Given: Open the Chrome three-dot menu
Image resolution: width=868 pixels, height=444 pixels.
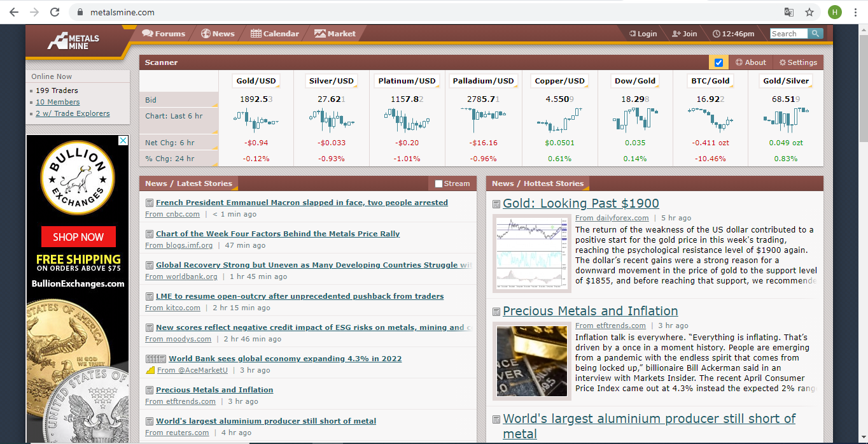Looking at the screenshot, I should point(855,12).
